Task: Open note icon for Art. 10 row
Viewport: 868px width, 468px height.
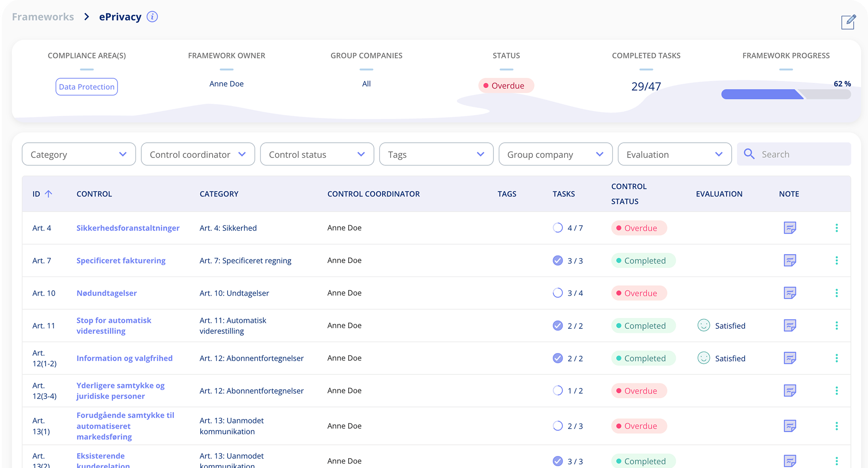Action: (790, 293)
